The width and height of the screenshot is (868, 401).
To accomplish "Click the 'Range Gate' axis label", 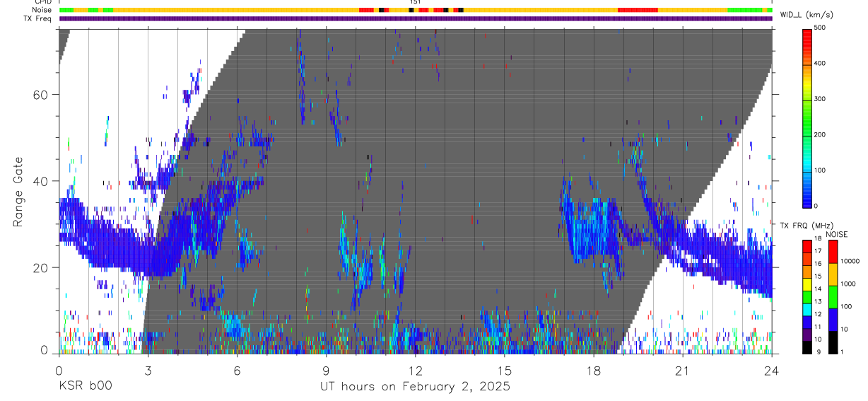I will pos(18,192).
